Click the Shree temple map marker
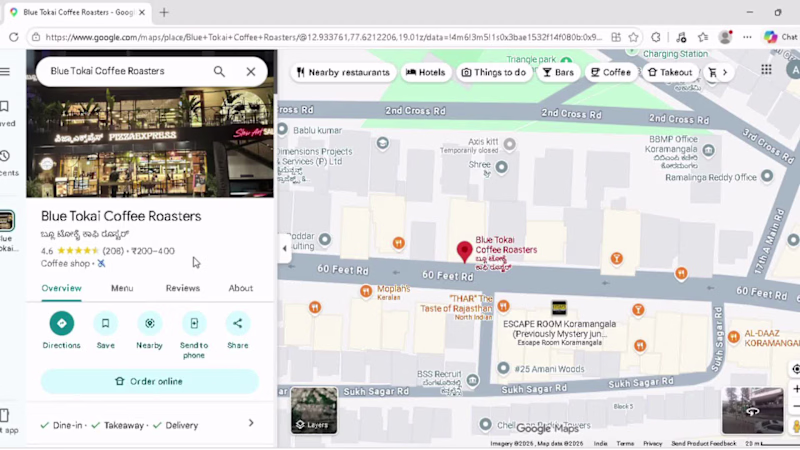This screenshot has height=450, width=800. click(x=502, y=167)
